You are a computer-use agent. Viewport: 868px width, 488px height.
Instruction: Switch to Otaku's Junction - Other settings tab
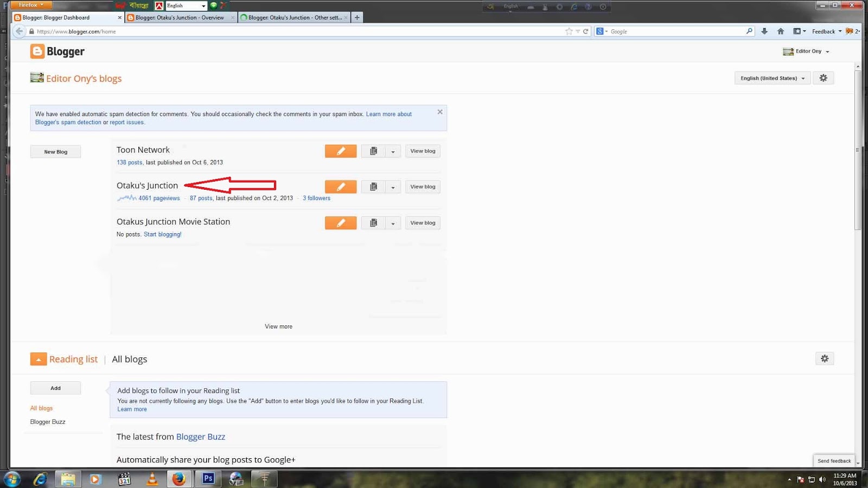pos(294,17)
